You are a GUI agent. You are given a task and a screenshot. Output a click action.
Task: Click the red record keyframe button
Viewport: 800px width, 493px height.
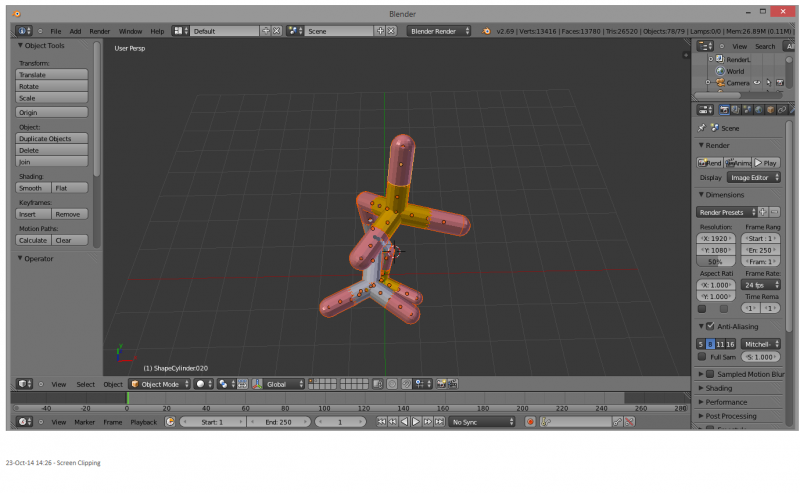[531, 422]
